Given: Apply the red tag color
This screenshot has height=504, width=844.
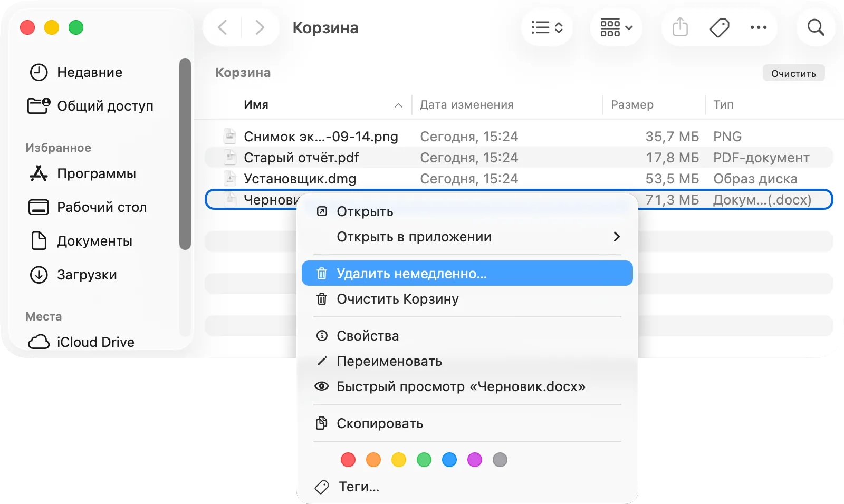Looking at the screenshot, I should (348, 460).
